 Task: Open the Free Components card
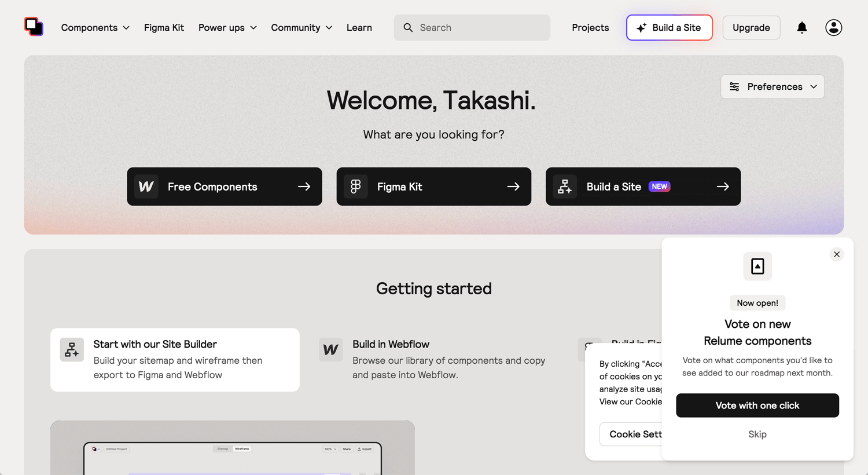pyautogui.click(x=225, y=187)
